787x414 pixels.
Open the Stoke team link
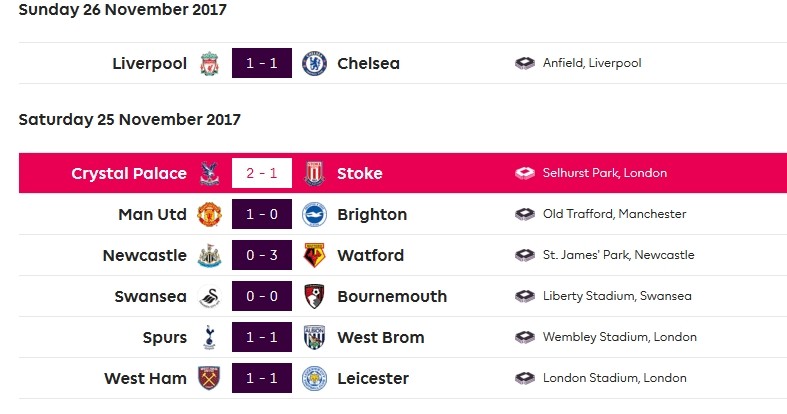tap(359, 173)
